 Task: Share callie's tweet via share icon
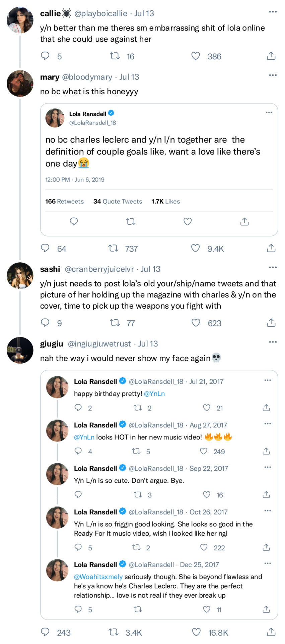[271, 56]
